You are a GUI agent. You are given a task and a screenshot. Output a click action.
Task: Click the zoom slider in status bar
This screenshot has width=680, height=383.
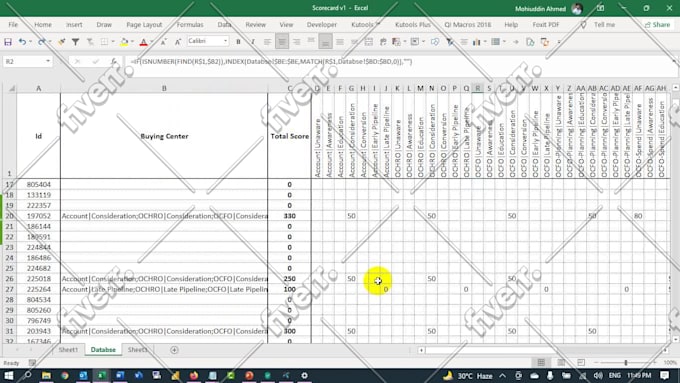click(x=626, y=362)
